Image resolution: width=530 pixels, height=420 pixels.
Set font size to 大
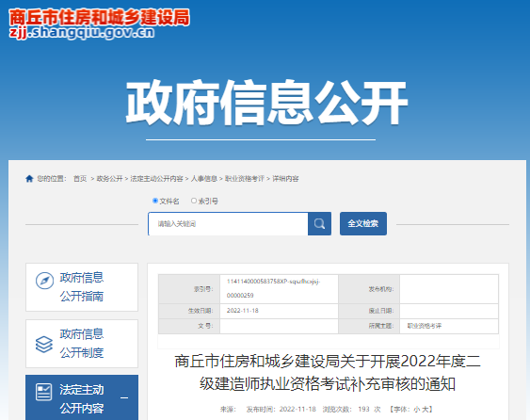click(425, 410)
